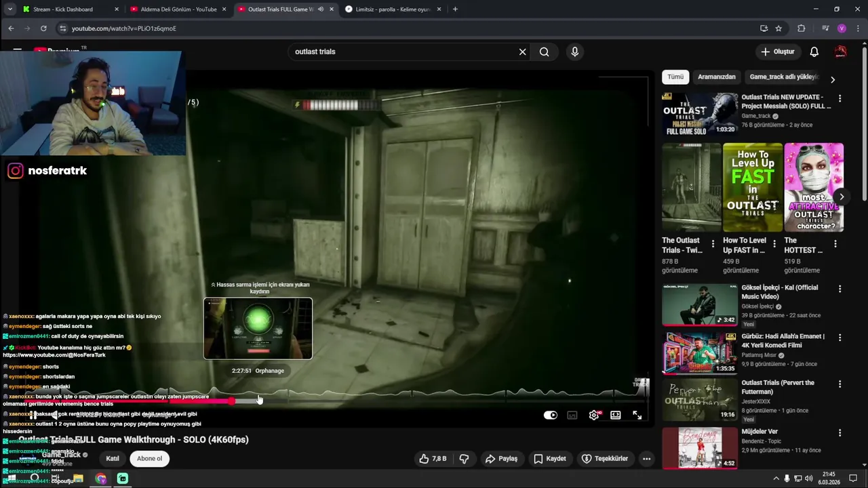Switch to Aldırma Deli Gönlüm tab
This screenshot has height=488, width=868.
[179, 9]
